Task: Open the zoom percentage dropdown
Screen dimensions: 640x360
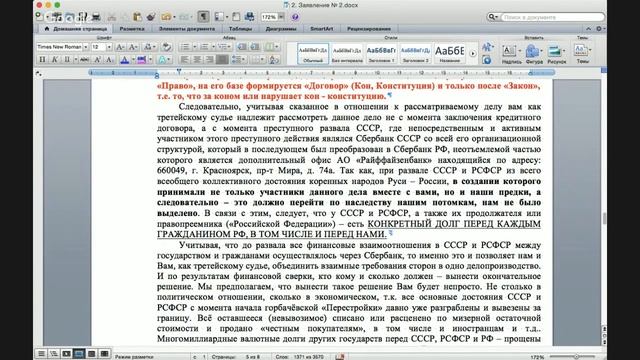Action: pyautogui.click(x=281, y=17)
